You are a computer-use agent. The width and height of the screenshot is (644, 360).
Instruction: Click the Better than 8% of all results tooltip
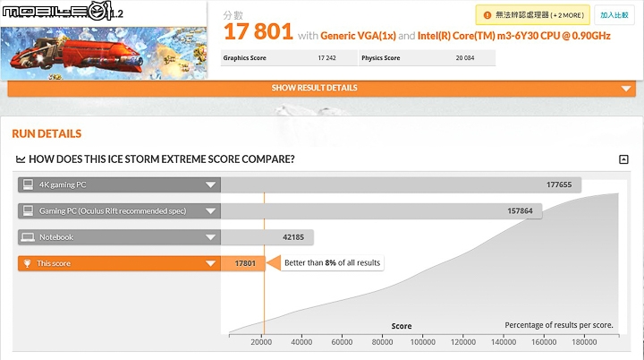(x=332, y=262)
